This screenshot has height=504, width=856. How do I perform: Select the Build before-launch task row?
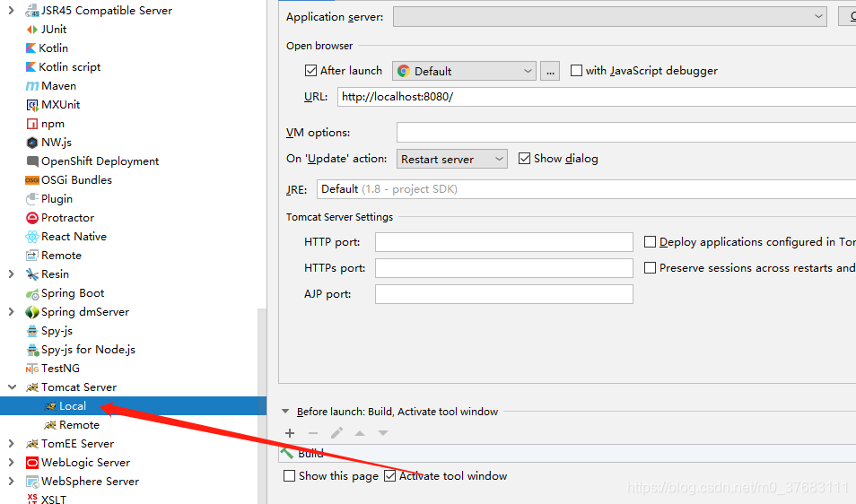[567, 453]
